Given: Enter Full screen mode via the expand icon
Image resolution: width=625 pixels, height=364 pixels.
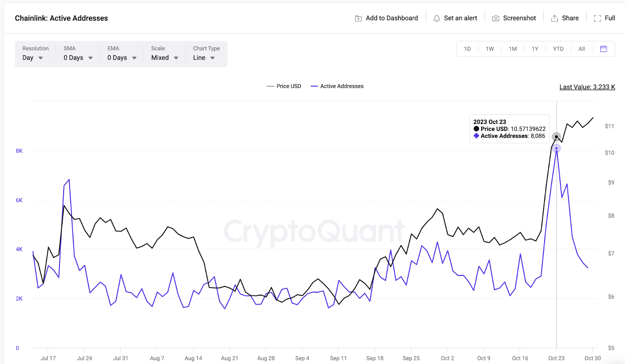Looking at the screenshot, I should [x=597, y=18].
